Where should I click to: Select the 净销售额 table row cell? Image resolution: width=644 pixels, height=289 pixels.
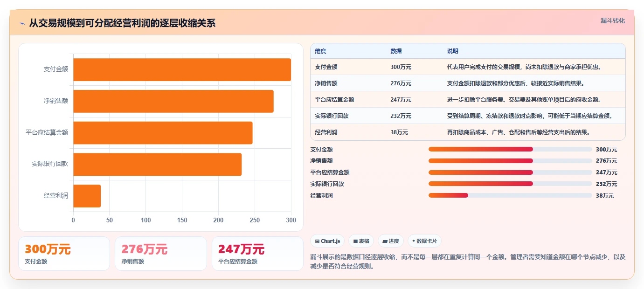tap(326, 83)
